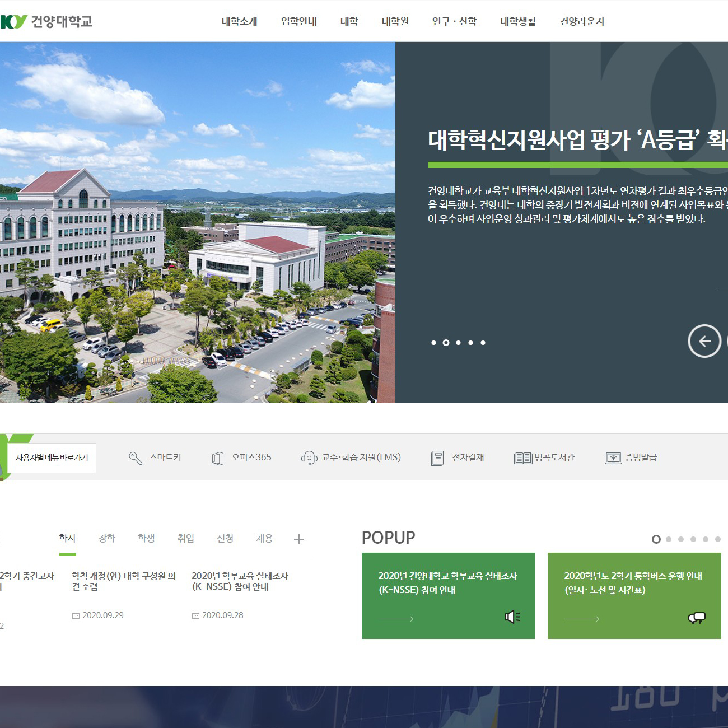Select the first banner slide dot
Viewport: 728px width, 728px height.
[x=433, y=343]
